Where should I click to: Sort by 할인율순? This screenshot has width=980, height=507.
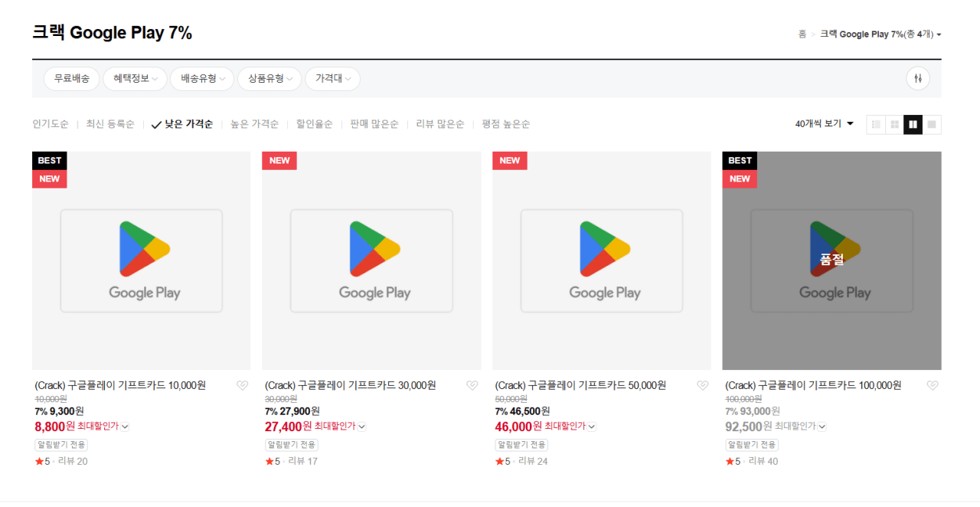[x=315, y=124]
